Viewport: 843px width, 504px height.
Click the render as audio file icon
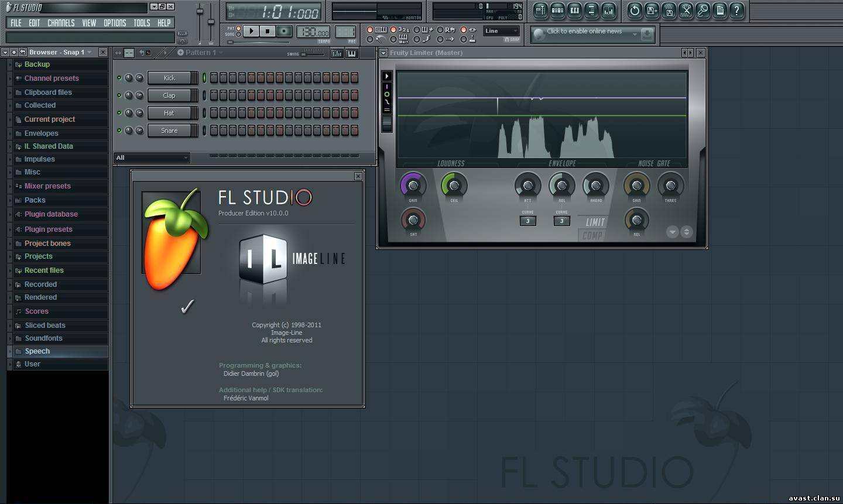click(x=669, y=10)
